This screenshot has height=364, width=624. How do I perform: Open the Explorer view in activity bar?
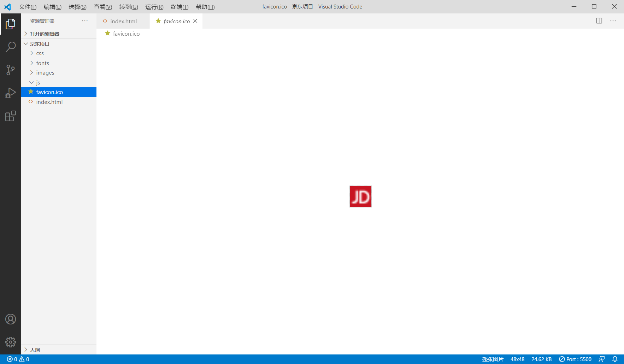coord(11,24)
